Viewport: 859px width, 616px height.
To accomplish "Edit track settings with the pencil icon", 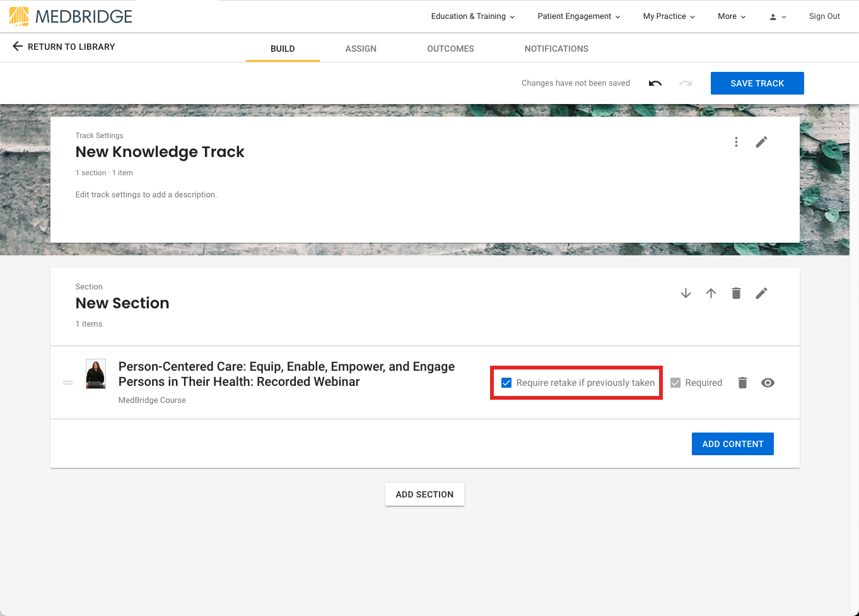I will pyautogui.click(x=761, y=142).
